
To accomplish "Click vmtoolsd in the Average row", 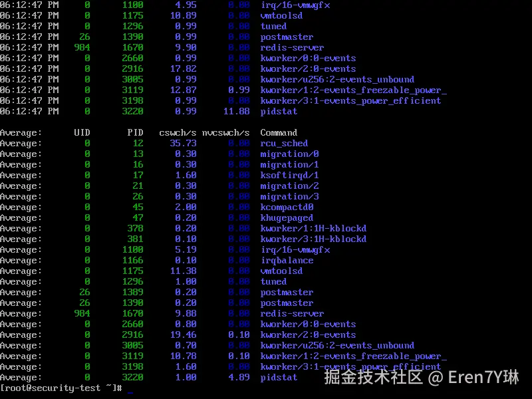I will click(x=281, y=271).
